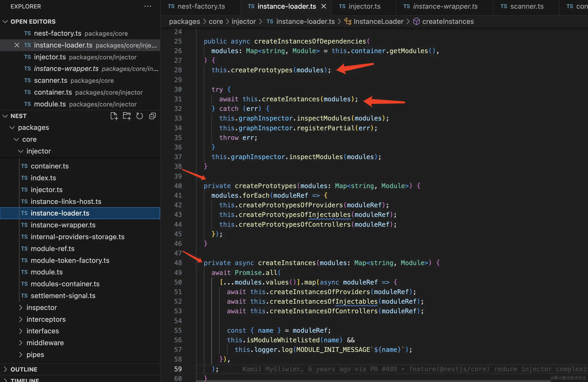
Task: Switch to nest-factory.ts tab
Action: pos(201,6)
